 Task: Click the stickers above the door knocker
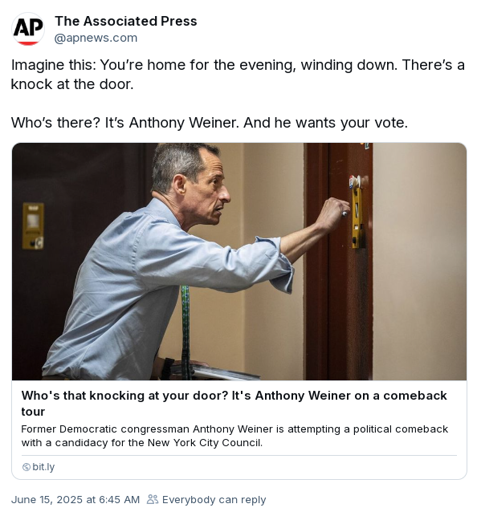tap(355, 181)
